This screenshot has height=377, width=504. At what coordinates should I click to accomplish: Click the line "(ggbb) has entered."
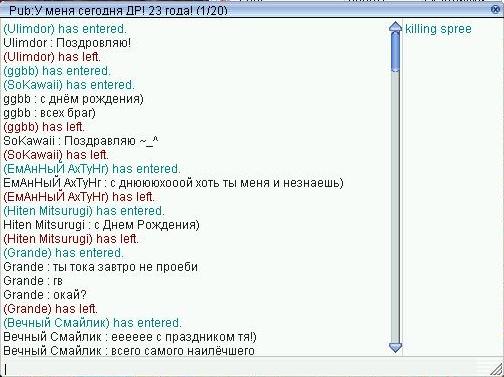(x=57, y=71)
